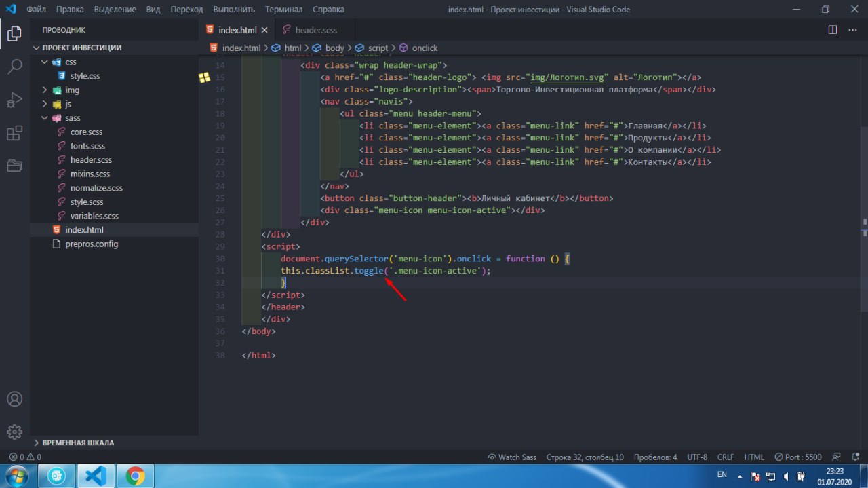Collapse the ПРОЕКТ ИНВЕСТИЦИИ section
Viewport: 868px width, 488px height.
[x=114, y=48]
